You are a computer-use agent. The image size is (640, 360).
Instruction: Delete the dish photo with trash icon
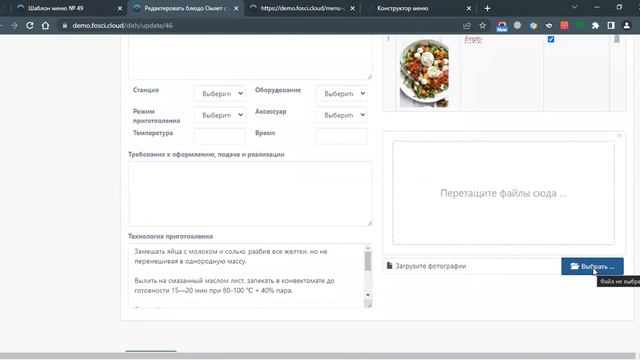click(617, 39)
